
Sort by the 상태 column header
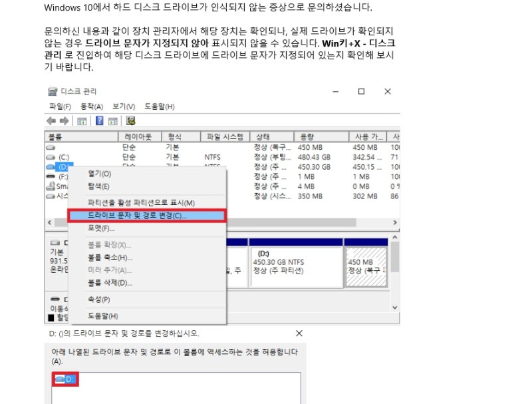[x=272, y=137]
